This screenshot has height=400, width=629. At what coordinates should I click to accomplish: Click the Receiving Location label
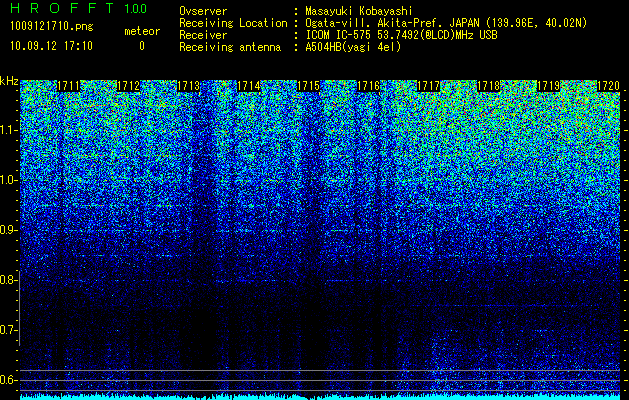(233, 23)
